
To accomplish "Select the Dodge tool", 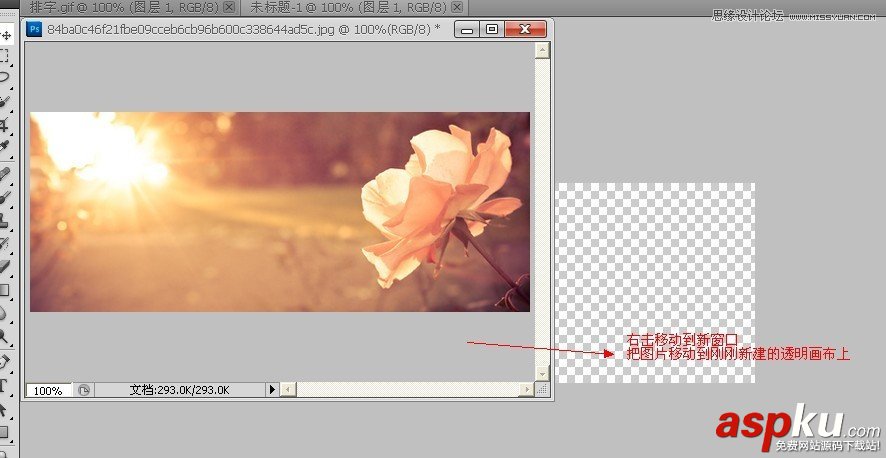I will [5, 337].
